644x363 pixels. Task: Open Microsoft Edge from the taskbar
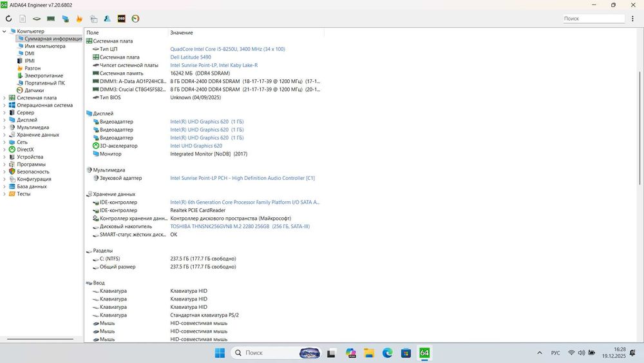point(387,353)
